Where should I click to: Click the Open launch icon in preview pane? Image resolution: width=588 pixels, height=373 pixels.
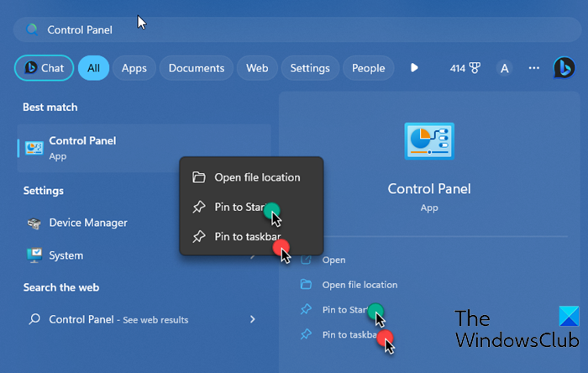click(x=306, y=260)
